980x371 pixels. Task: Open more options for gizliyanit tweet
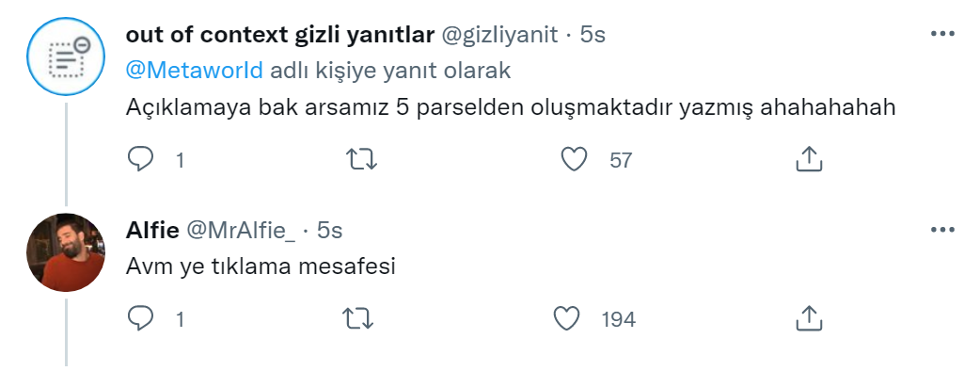942,34
